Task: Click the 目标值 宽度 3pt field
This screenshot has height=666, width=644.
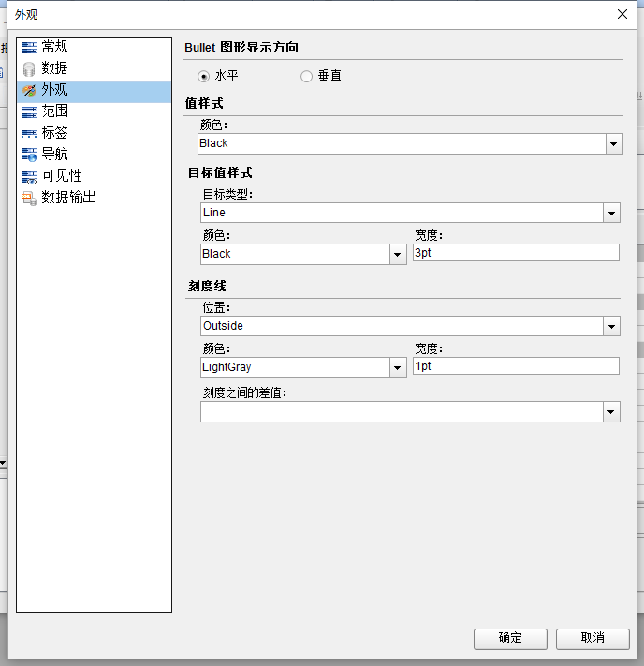Action: click(x=516, y=253)
